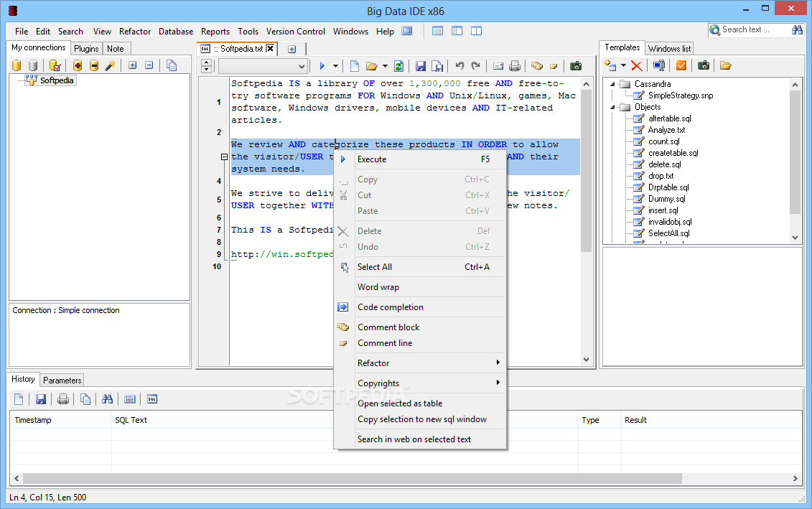The width and height of the screenshot is (812, 509).
Task: Open the dropdown arrow next to open folder icon
Action: (385, 66)
